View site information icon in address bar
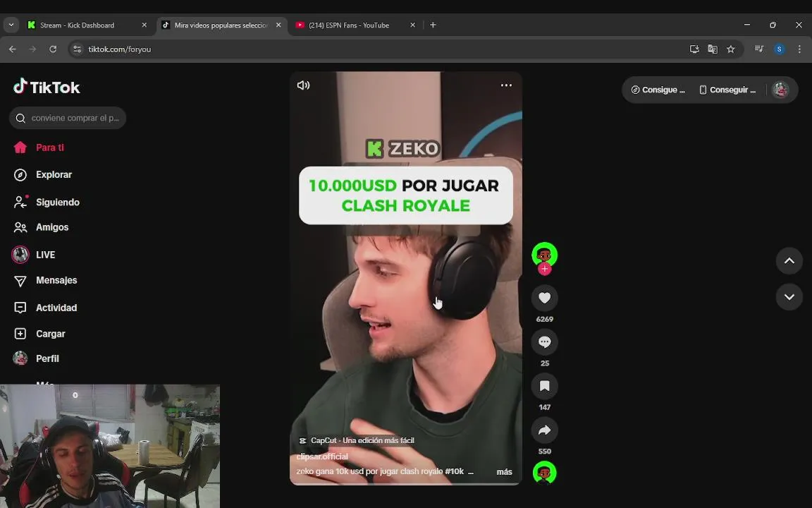This screenshot has height=508, width=812. [x=77, y=49]
